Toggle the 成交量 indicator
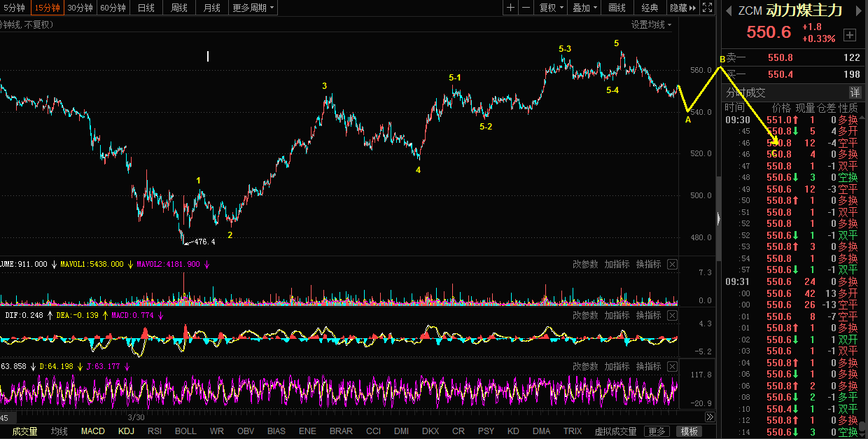 tap(24, 431)
